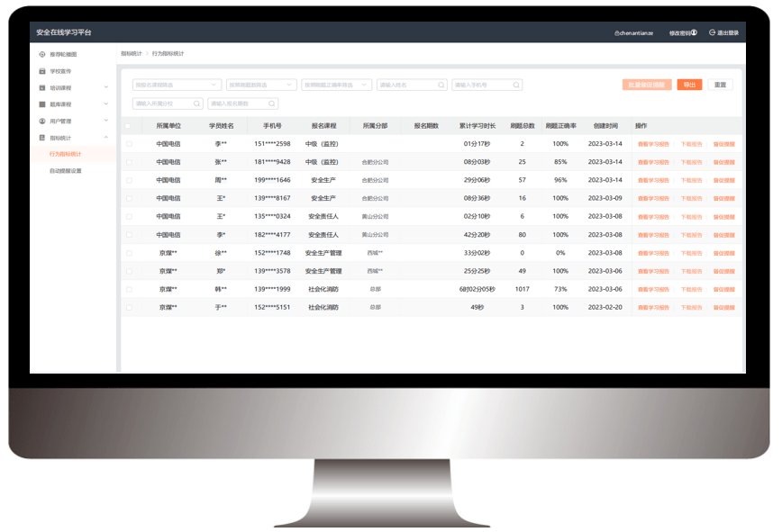
Task: Click the 用户管理 person icon
Action: (x=42, y=121)
